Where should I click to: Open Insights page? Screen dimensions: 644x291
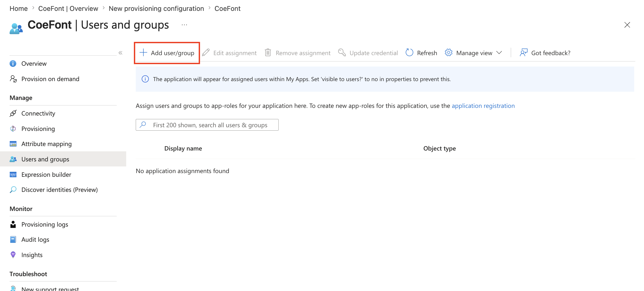tap(63, 255)
